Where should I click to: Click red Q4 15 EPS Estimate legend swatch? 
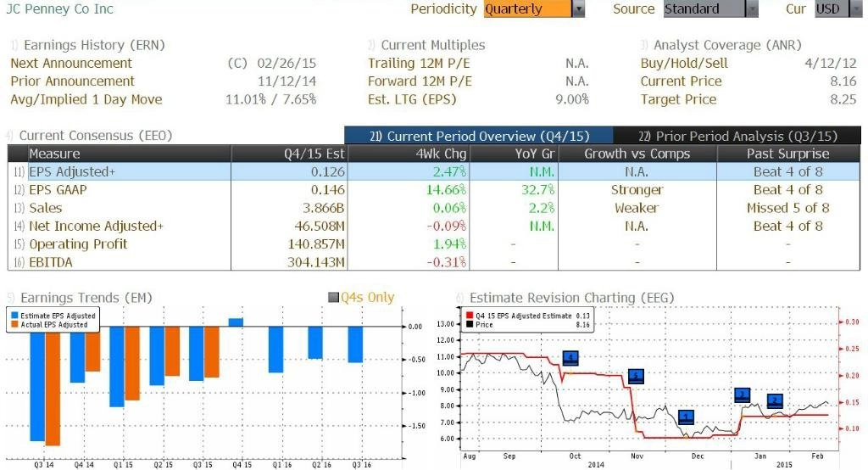pos(470,316)
